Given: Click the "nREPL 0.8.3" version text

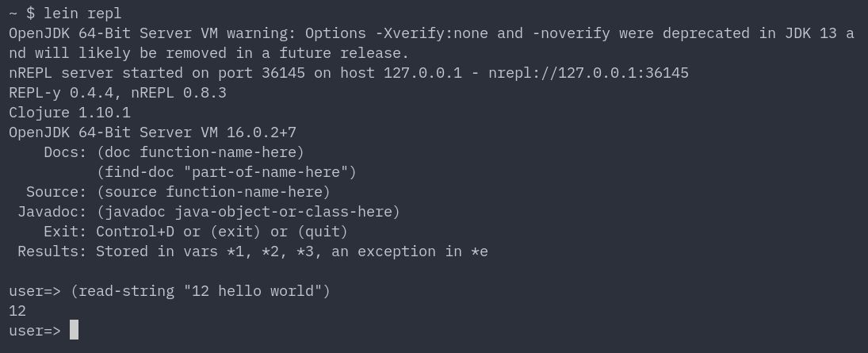Looking at the screenshot, I should coord(179,93).
